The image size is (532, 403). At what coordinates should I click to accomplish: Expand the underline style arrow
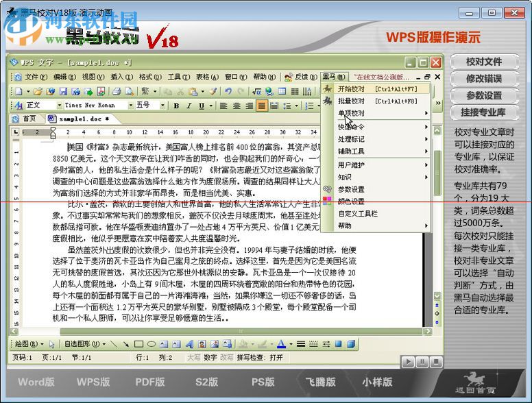coord(210,106)
